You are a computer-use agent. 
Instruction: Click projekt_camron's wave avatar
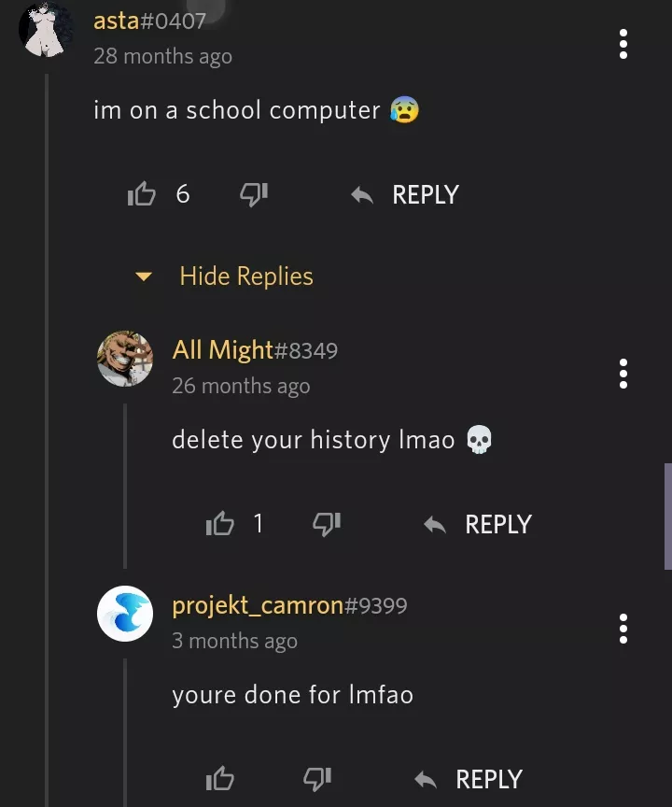pyautogui.click(x=125, y=614)
